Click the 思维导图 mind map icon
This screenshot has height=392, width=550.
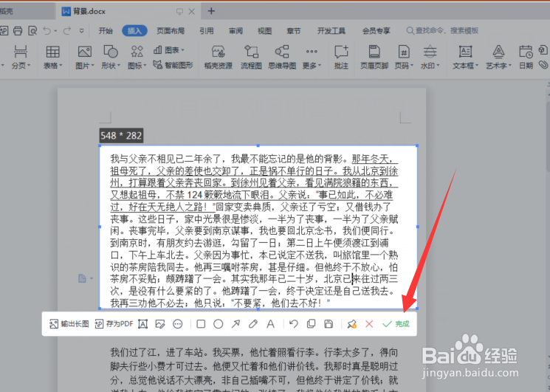pyautogui.click(x=282, y=57)
